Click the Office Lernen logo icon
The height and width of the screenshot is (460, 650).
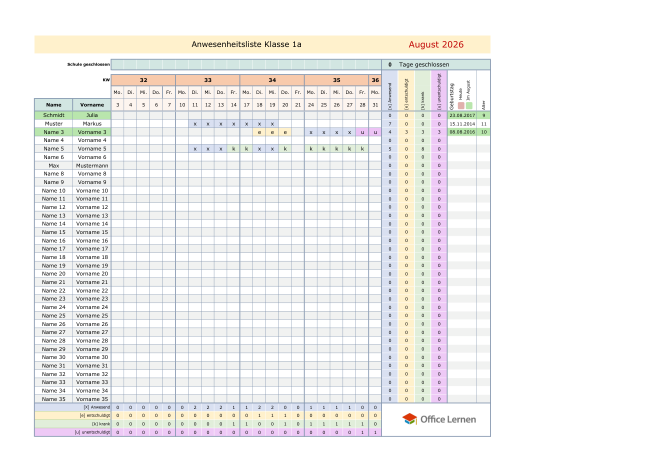[409, 419]
